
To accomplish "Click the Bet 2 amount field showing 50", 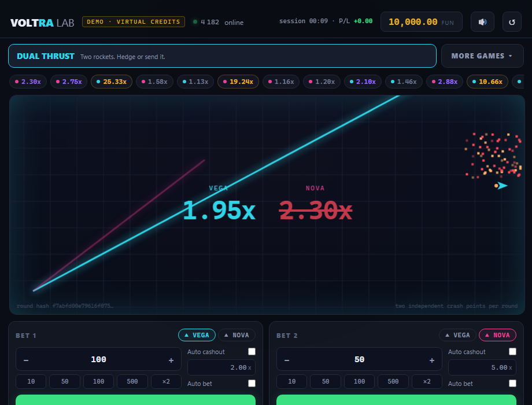I will click(359, 359).
